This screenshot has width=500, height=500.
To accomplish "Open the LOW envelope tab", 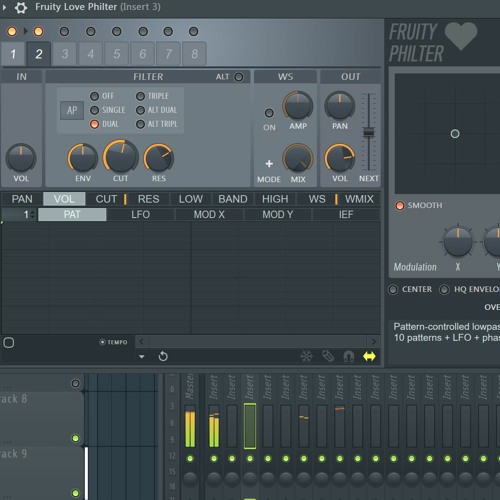I will pyautogui.click(x=191, y=199).
